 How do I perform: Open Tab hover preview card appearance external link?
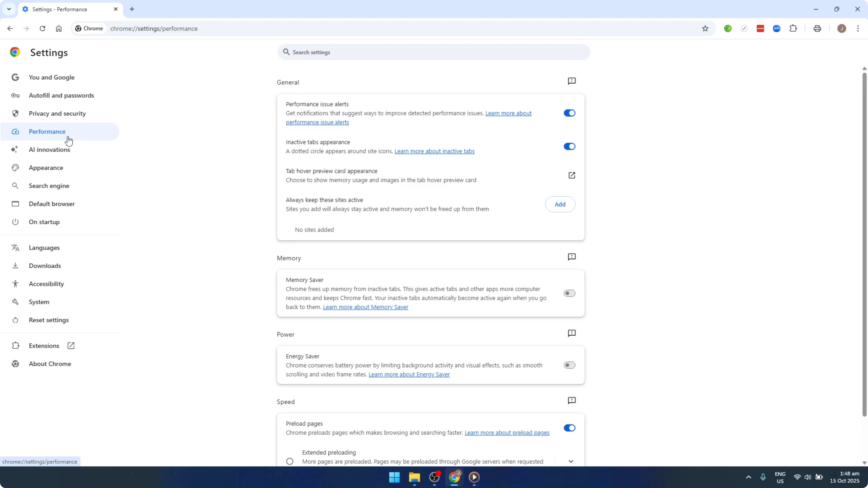point(572,175)
